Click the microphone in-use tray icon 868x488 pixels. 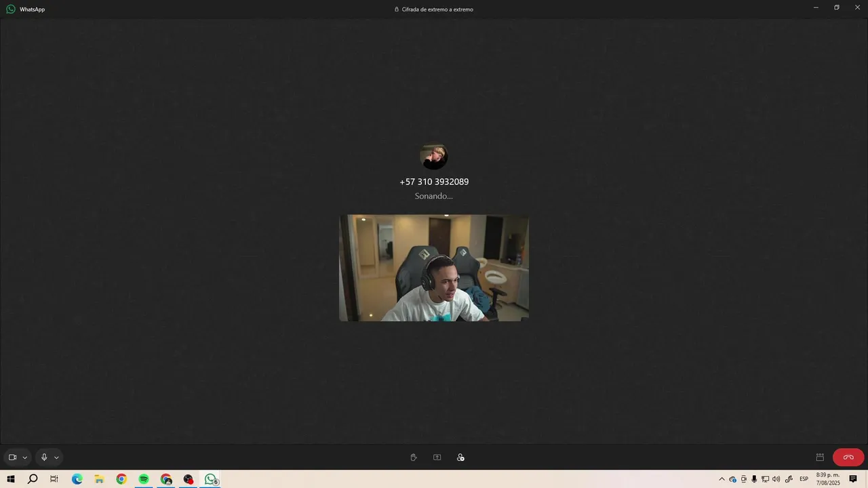tap(754, 479)
